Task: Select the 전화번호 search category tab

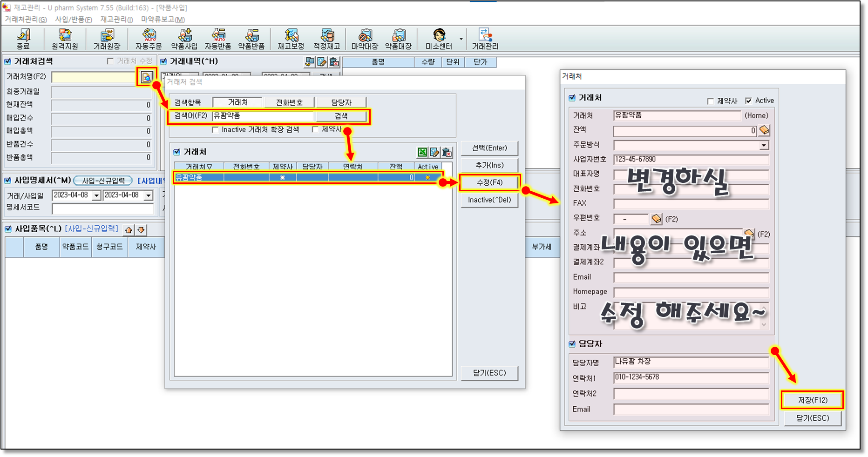Action: pyautogui.click(x=289, y=102)
